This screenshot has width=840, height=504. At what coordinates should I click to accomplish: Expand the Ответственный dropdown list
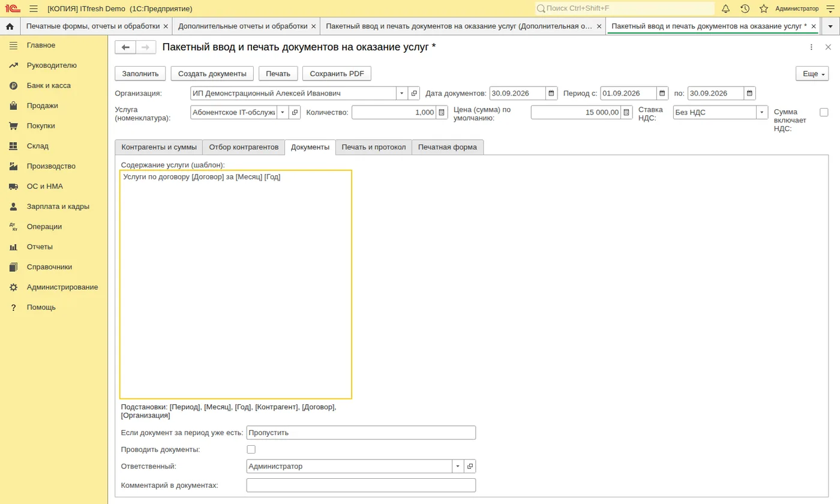coord(458,466)
